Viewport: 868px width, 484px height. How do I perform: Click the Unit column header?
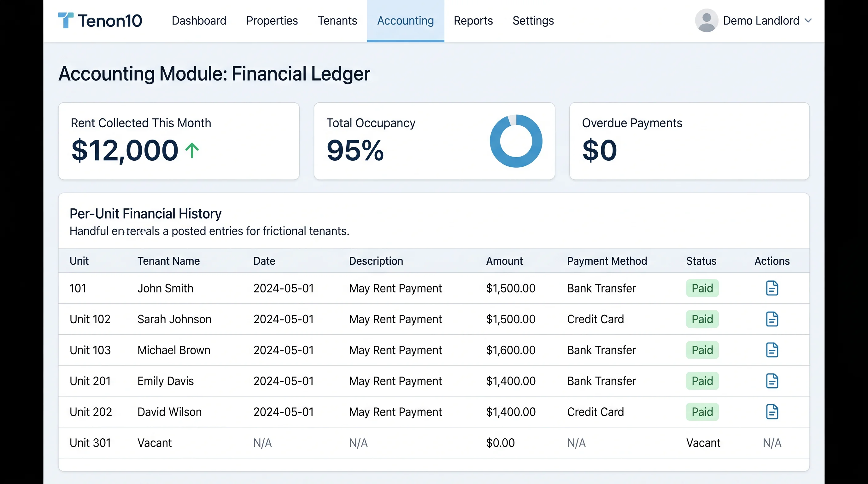(79, 261)
